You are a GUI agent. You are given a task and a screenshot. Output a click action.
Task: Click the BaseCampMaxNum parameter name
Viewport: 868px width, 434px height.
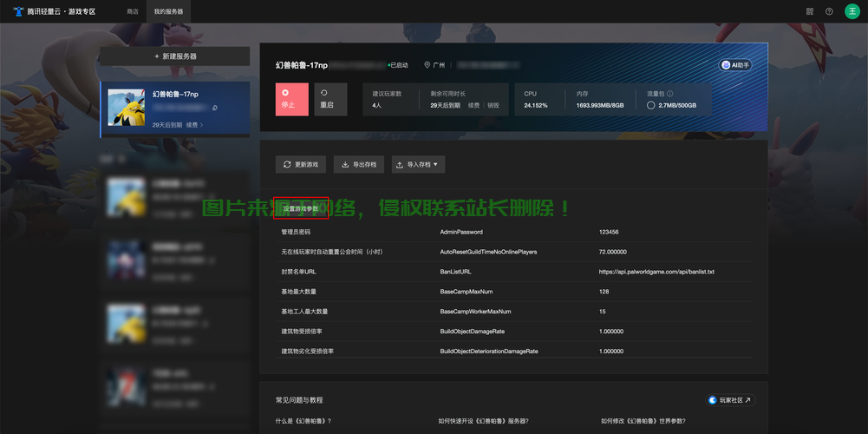pos(467,292)
